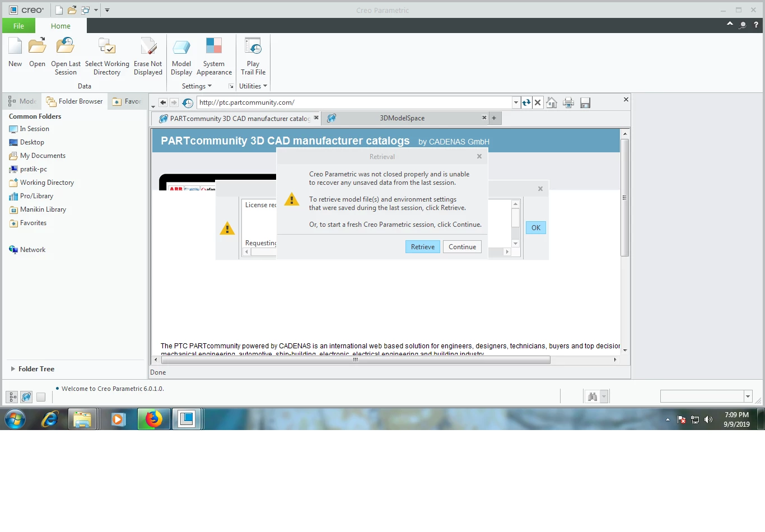Close the PARTcommunity tab
The height and width of the screenshot is (532, 765).
point(316,118)
